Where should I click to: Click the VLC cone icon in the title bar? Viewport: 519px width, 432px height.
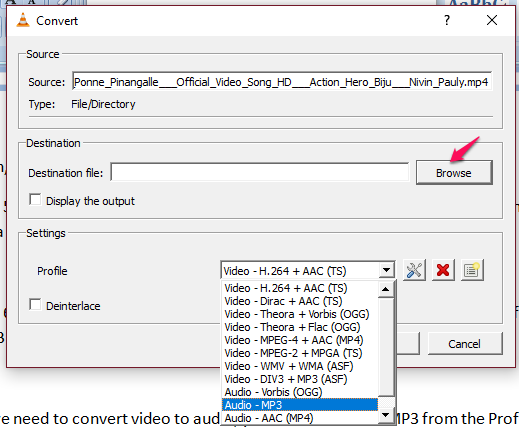point(23,20)
